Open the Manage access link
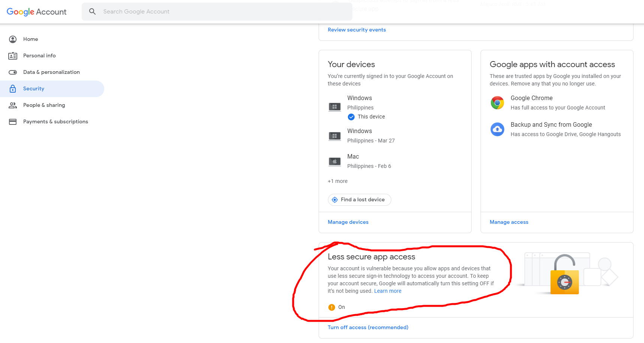 (509, 222)
